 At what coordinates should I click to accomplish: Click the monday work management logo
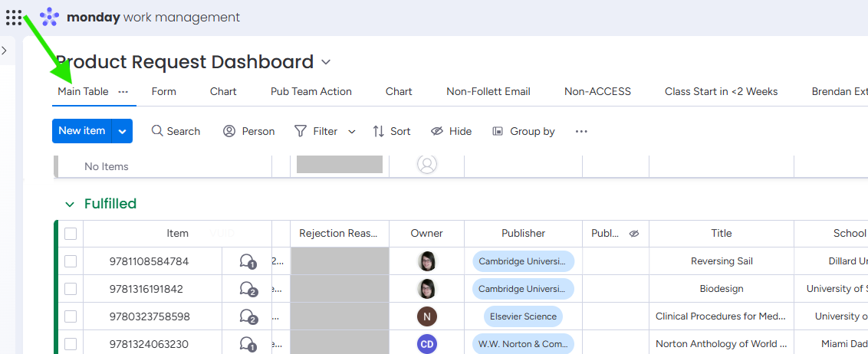[x=140, y=17]
